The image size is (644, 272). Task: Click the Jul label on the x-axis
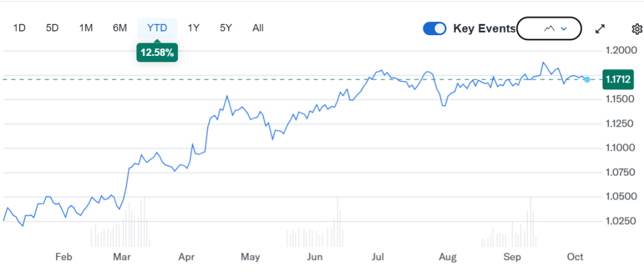coord(378,257)
